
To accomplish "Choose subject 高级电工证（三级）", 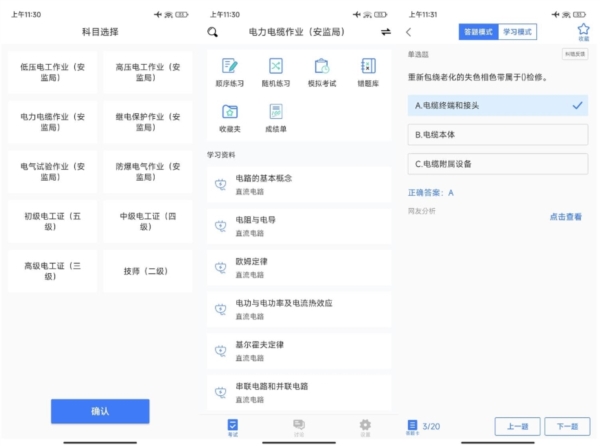I will tap(52, 271).
